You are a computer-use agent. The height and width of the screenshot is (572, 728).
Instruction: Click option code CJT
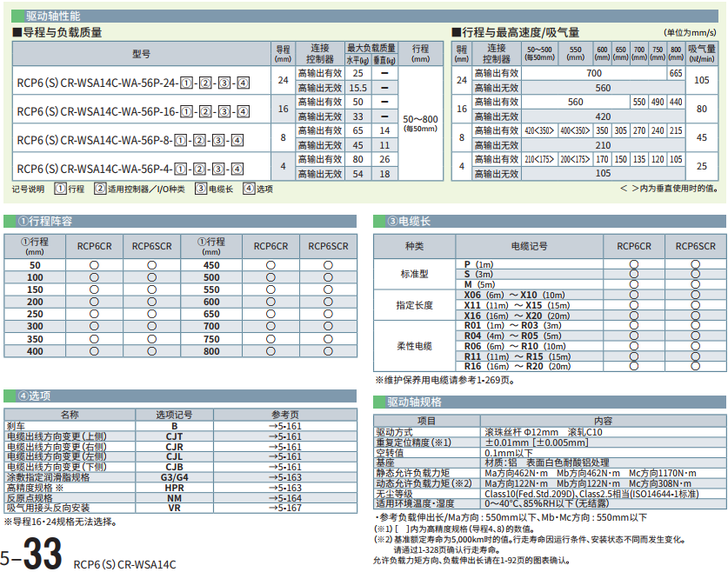click(x=174, y=436)
